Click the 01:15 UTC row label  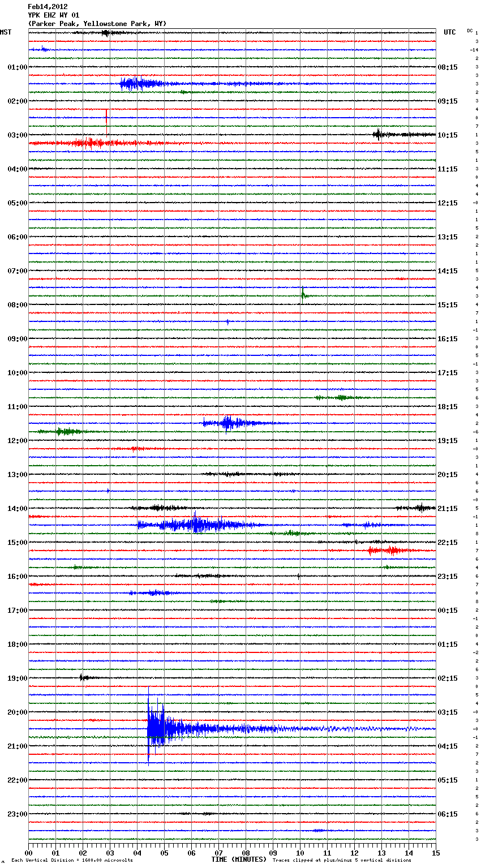point(448,644)
